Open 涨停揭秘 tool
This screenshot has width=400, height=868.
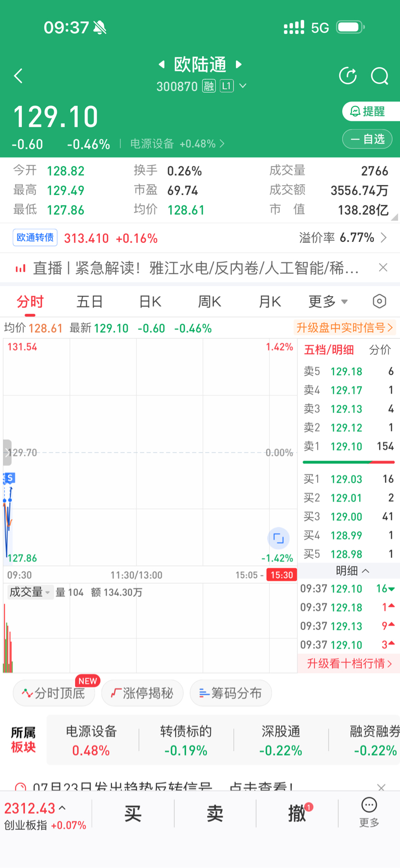pyautogui.click(x=142, y=693)
